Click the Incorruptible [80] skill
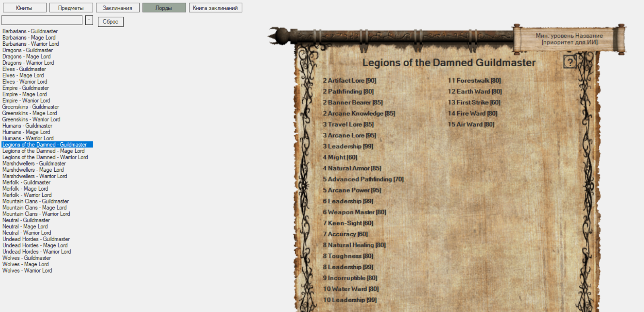This screenshot has width=644, height=312. [x=350, y=278]
